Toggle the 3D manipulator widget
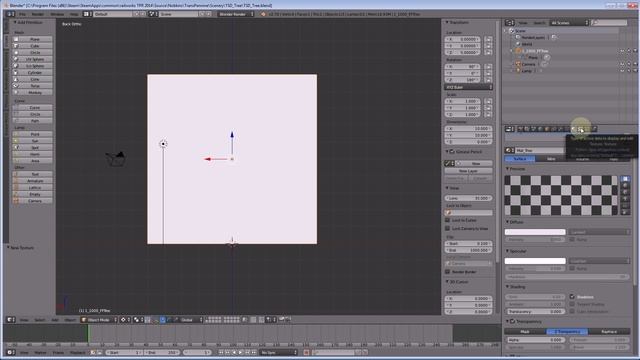640x360 pixels. point(156,320)
